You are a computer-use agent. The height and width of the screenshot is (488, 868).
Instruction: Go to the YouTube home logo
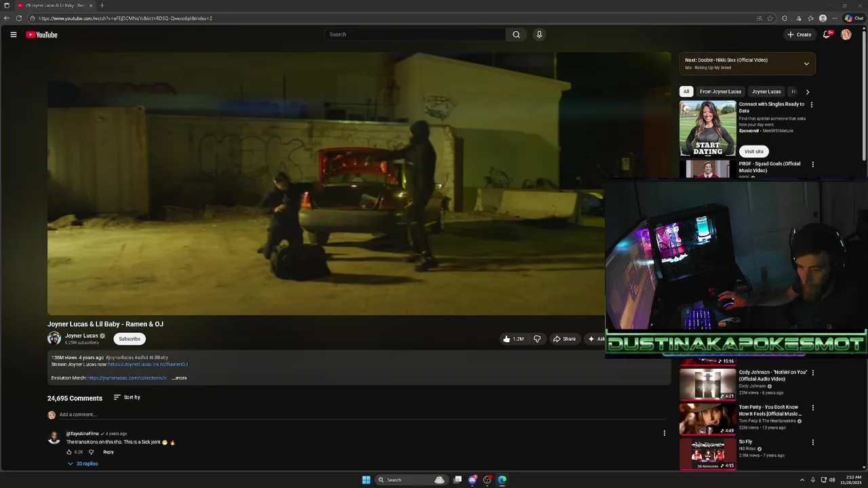[41, 35]
